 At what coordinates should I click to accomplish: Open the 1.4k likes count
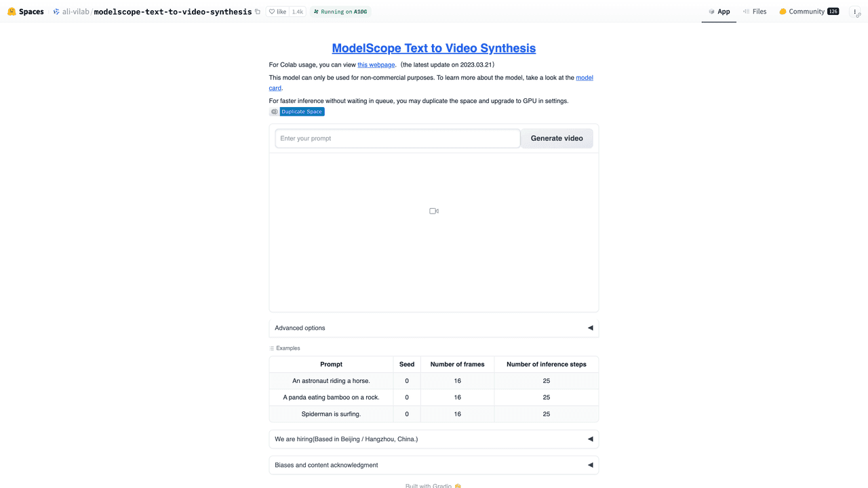[298, 12]
